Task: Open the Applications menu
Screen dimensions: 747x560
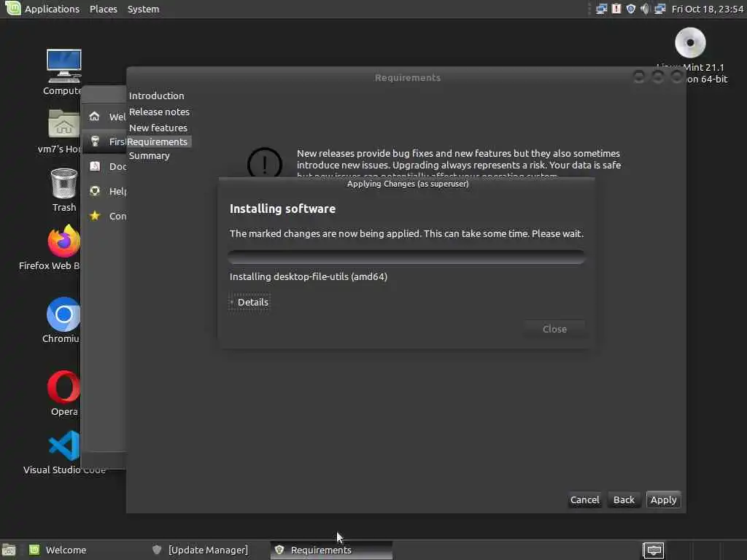Action: 52,9
